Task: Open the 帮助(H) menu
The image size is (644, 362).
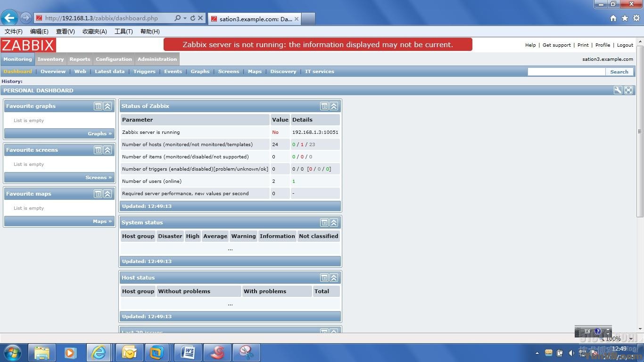Action: tap(150, 32)
